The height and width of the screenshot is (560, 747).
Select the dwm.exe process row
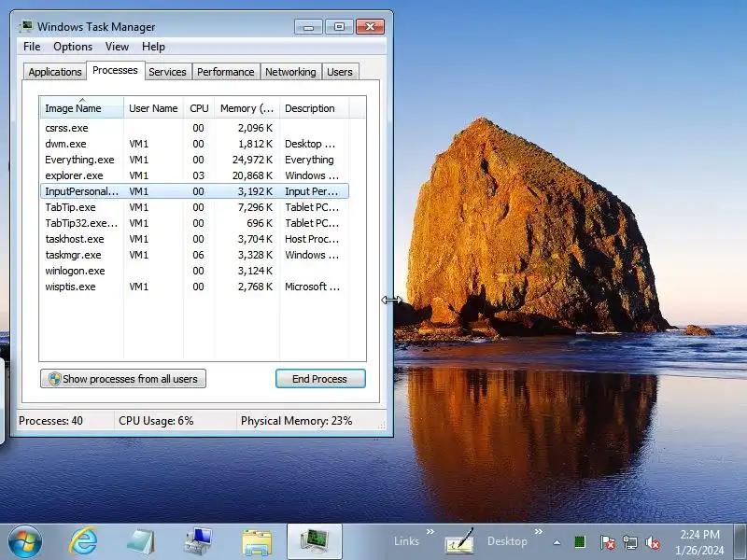point(194,144)
